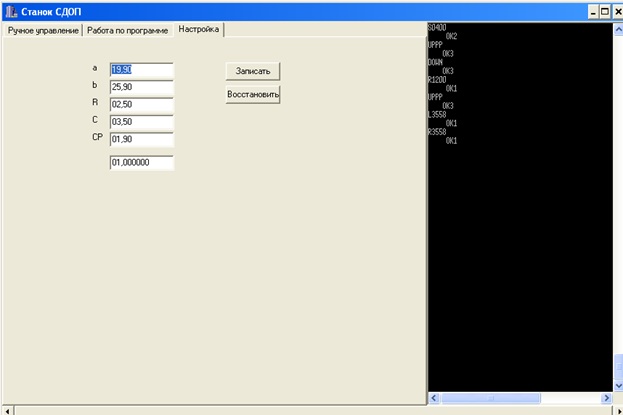Click the console scroll up arrow

pyautogui.click(x=618, y=29)
